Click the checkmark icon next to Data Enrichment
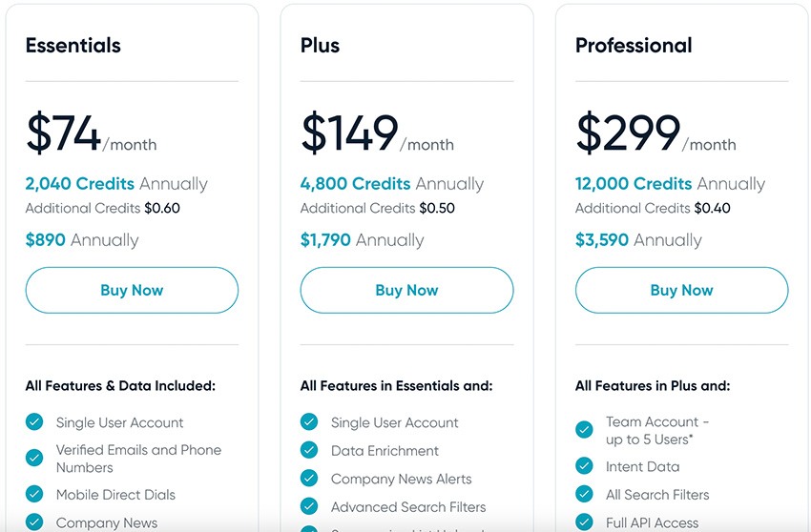The height and width of the screenshot is (532, 811). (x=309, y=450)
